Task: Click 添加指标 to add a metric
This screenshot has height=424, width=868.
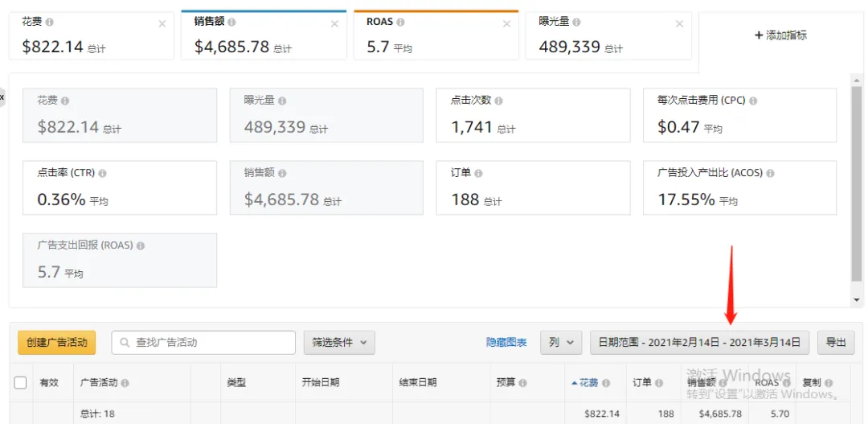Action: click(780, 35)
